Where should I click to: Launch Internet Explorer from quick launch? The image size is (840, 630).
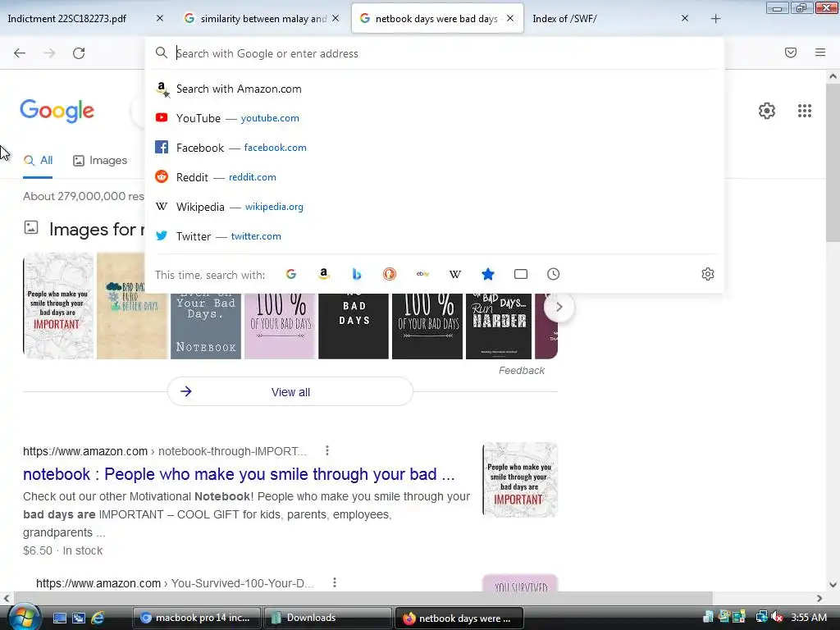coord(98,618)
